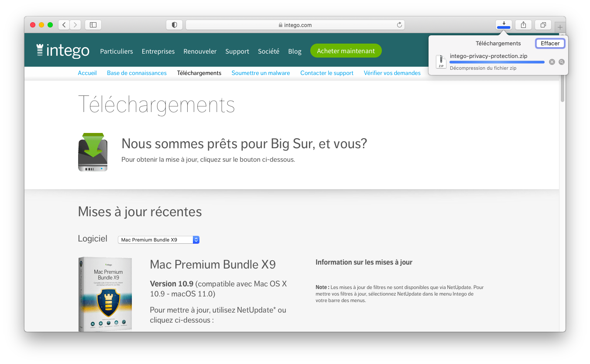
Task: Go forward with Safari's forward arrow
Action: (x=75, y=25)
